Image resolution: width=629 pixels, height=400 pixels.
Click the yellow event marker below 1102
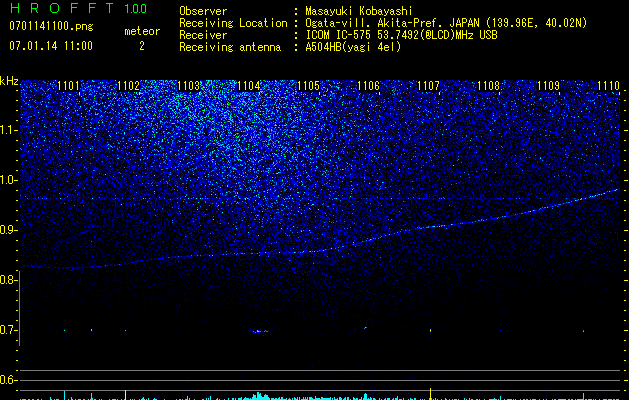tap(126, 394)
